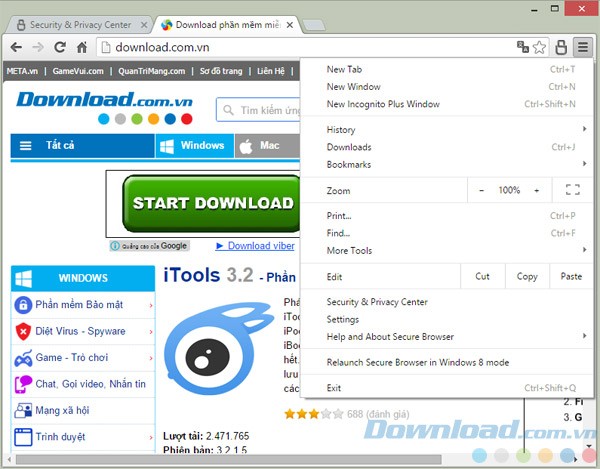600x469 pixels.
Task: Click the Game - Trò chơi controller icon
Action: [23, 358]
